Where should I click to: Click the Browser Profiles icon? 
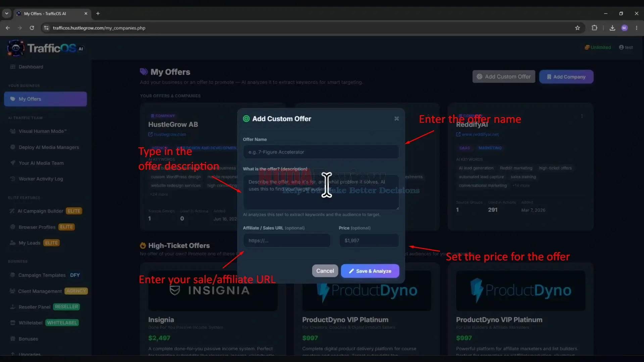coord(13,227)
